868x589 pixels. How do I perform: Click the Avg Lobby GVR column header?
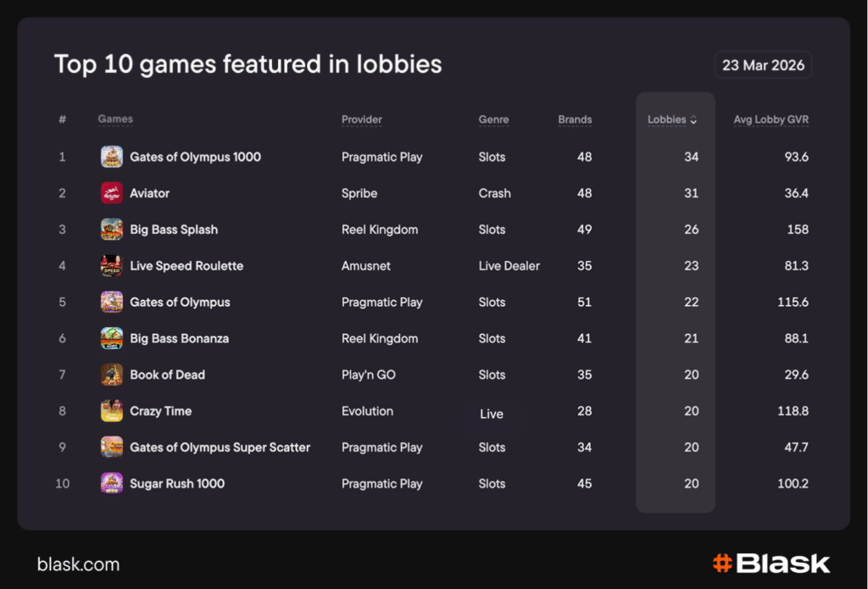click(771, 120)
